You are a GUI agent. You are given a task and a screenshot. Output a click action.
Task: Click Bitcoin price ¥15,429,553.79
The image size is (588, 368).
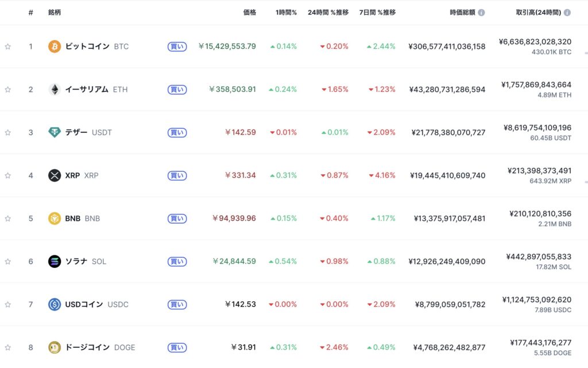coord(227,46)
